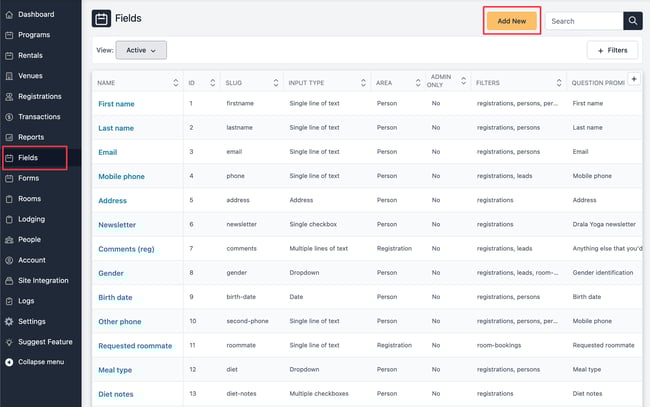Open the Address field link
650x407 pixels.
point(112,201)
